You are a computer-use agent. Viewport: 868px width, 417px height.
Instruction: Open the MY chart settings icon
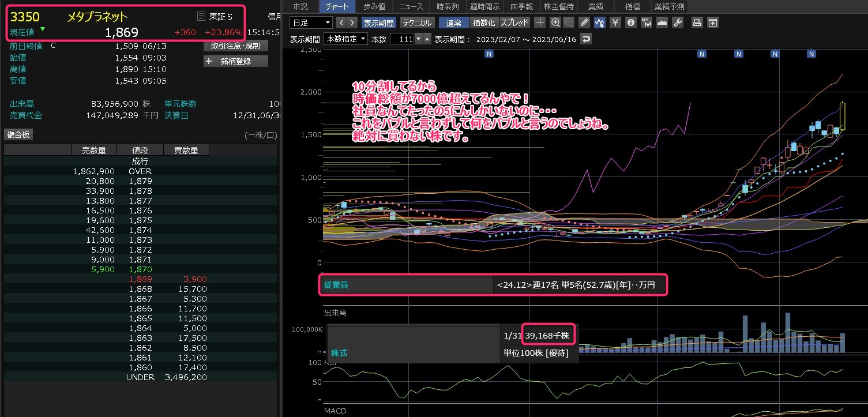coord(647,23)
